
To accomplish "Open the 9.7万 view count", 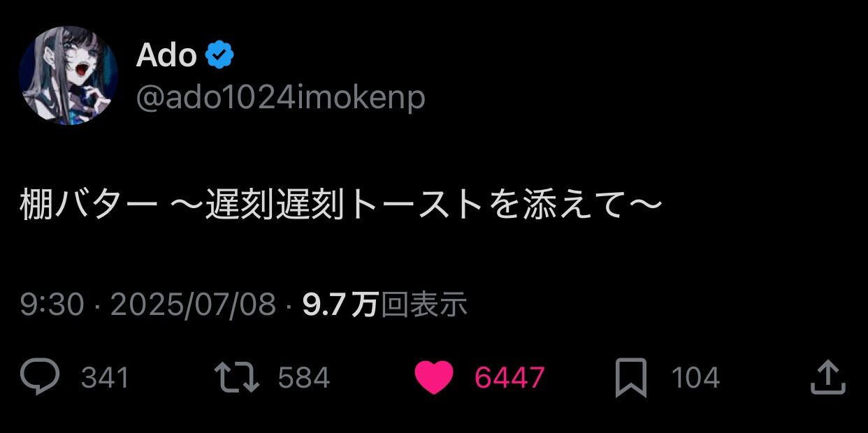I will coord(340,305).
